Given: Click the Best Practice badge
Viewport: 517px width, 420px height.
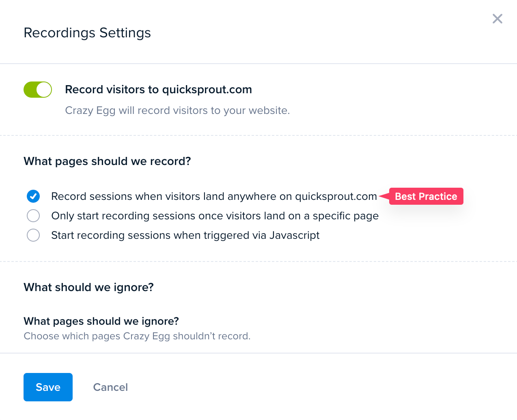Looking at the screenshot, I should 426,196.
